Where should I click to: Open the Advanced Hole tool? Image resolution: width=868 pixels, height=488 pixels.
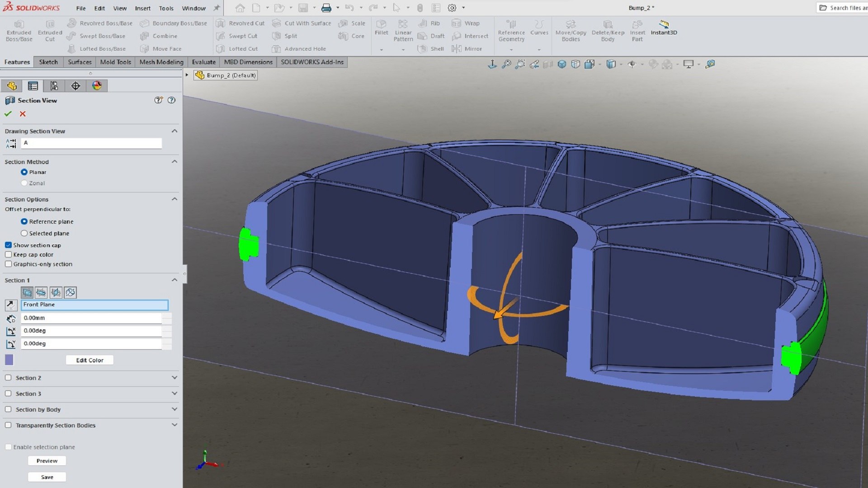point(299,48)
